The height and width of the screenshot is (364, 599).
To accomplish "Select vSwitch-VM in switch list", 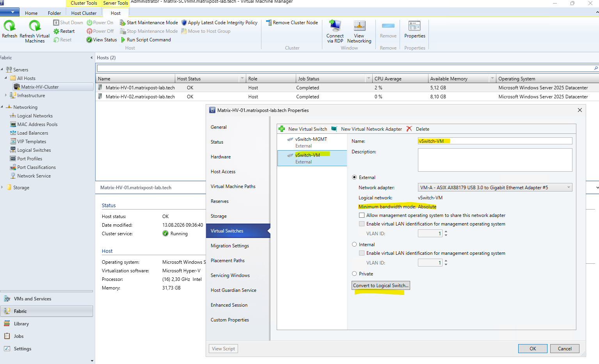I will pyautogui.click(x=312, y=158).
